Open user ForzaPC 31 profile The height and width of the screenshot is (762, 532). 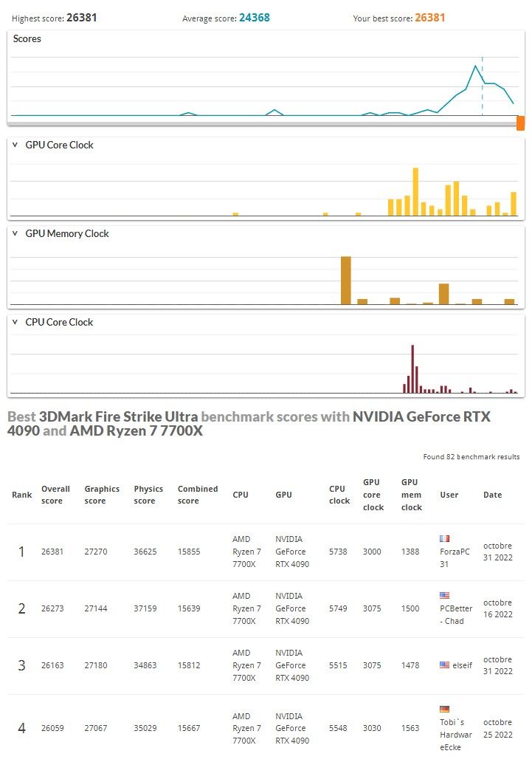[455, 558]
